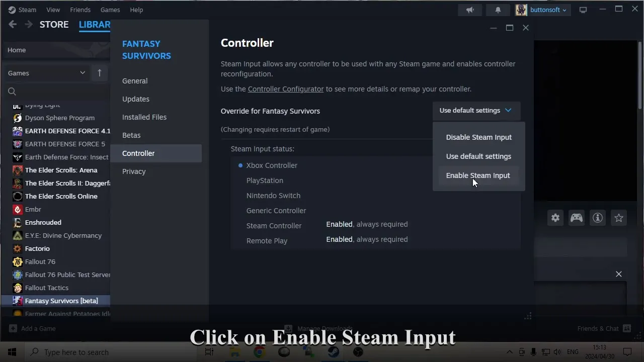Choose Enable Steam Input option
Image resolution: width=644 pixels, height=362 pixels.
click(478, 175)
